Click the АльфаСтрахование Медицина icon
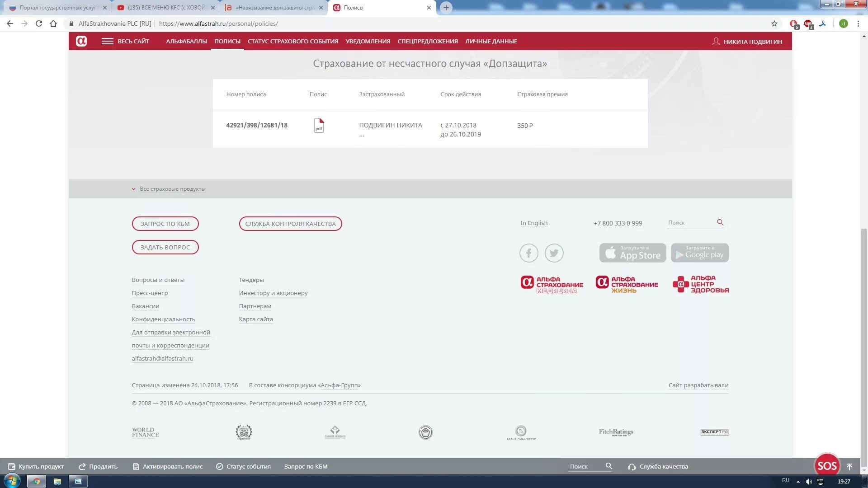The image size is (868, 488). pyautogui.click(x=551, y=284)
